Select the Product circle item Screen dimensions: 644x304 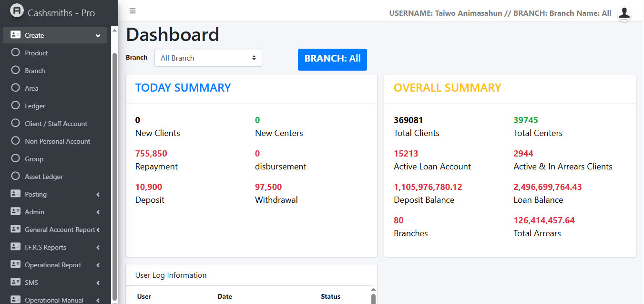click(15, 53)
